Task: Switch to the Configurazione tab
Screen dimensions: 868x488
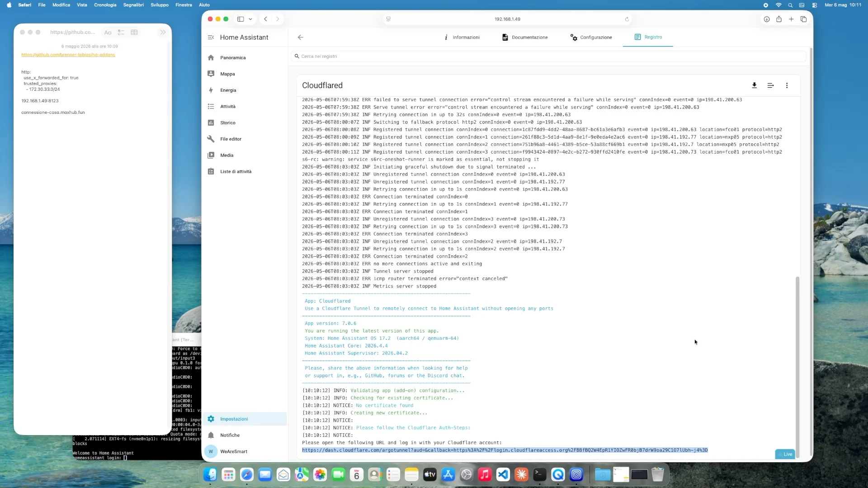Action: coord(591,38)
